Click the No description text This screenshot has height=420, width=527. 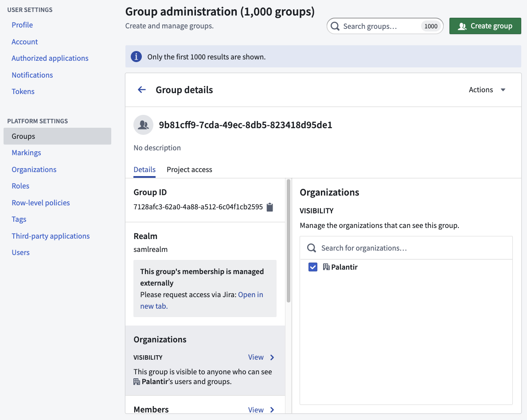coord(157,148)
